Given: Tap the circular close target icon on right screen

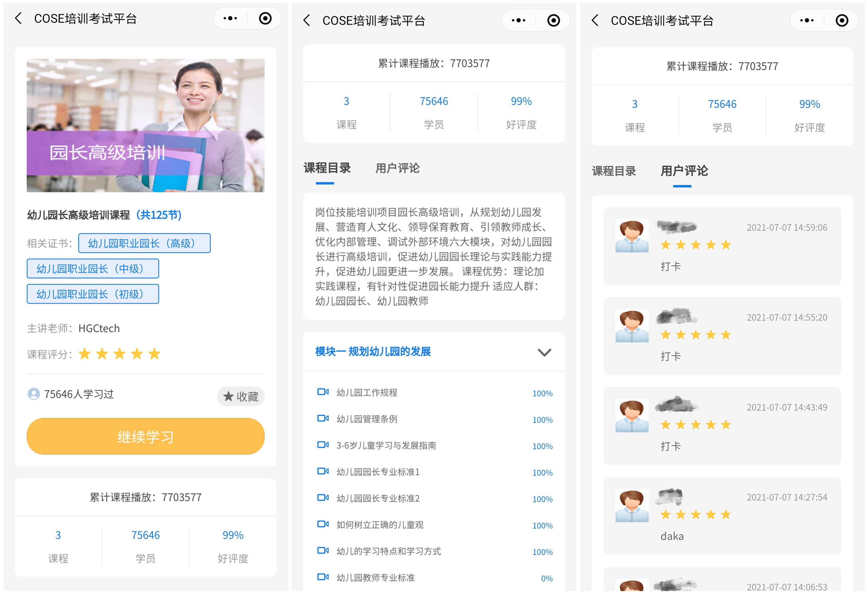Looking at the screenshot, I should click(x=842, y=20).
